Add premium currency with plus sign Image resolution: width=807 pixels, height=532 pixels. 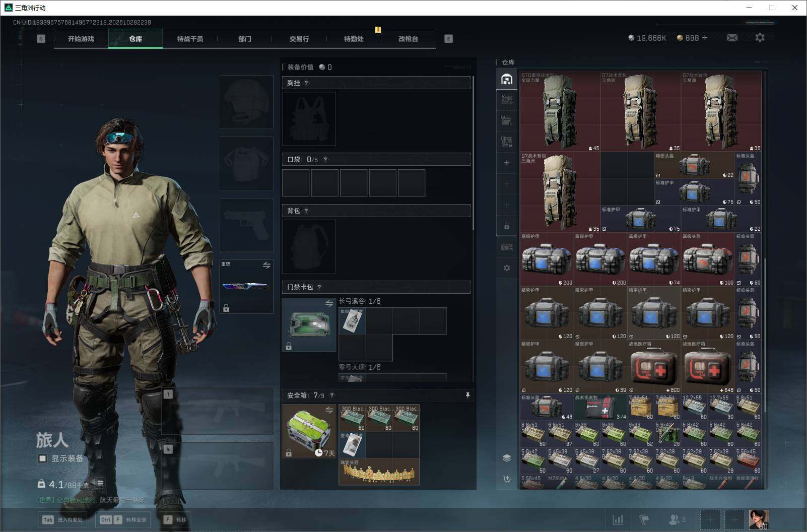tap(705, 38)
